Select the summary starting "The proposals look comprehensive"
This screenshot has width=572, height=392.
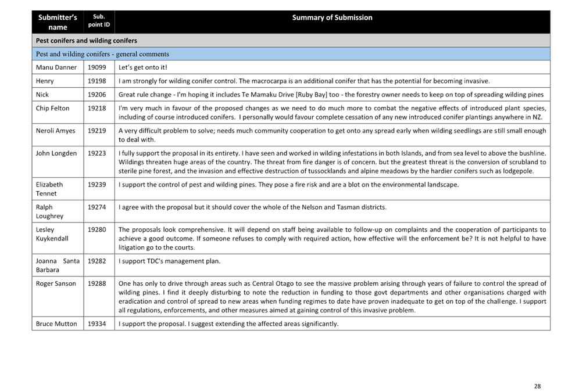click(x=332, y=239)
